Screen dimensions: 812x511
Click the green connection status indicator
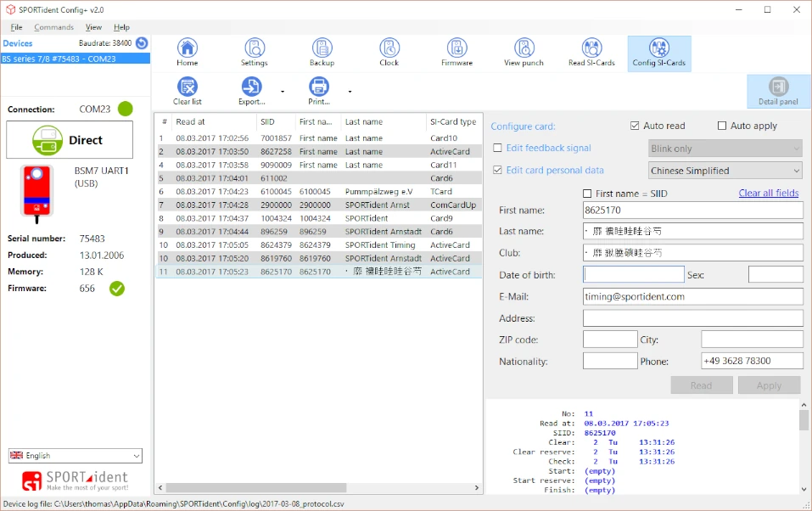126,109
